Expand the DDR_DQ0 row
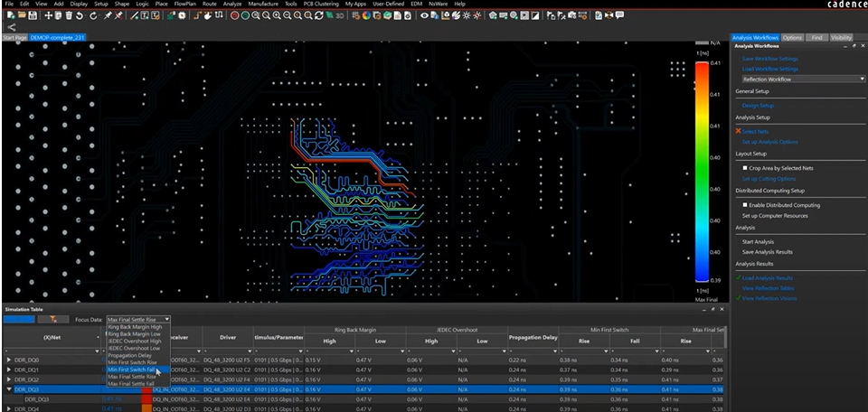The width and height of the screenshot is (868, 412). point(8,360)
